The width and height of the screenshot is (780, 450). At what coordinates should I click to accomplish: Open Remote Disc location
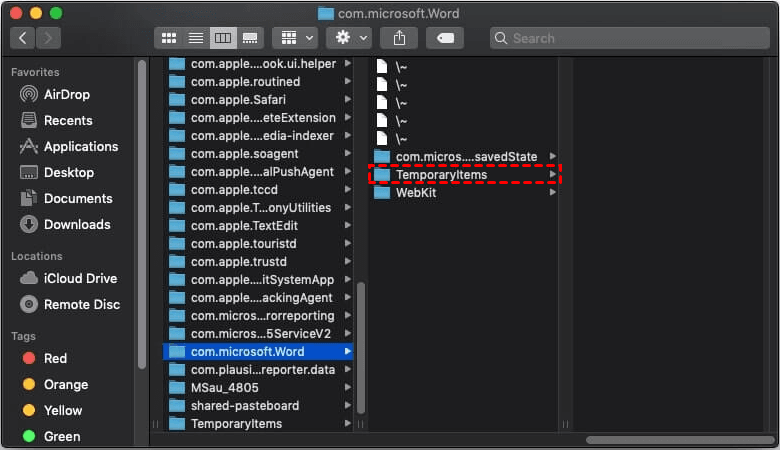click(x=70, y=304)
